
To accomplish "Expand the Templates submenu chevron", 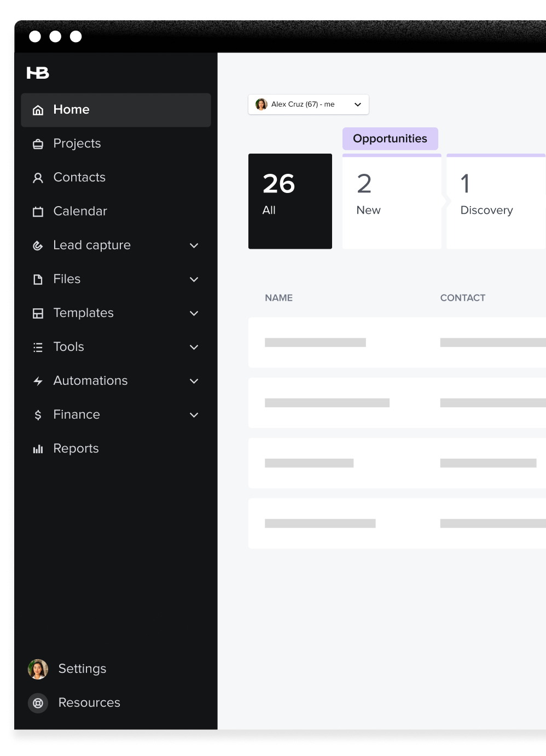I will [194, 314].
